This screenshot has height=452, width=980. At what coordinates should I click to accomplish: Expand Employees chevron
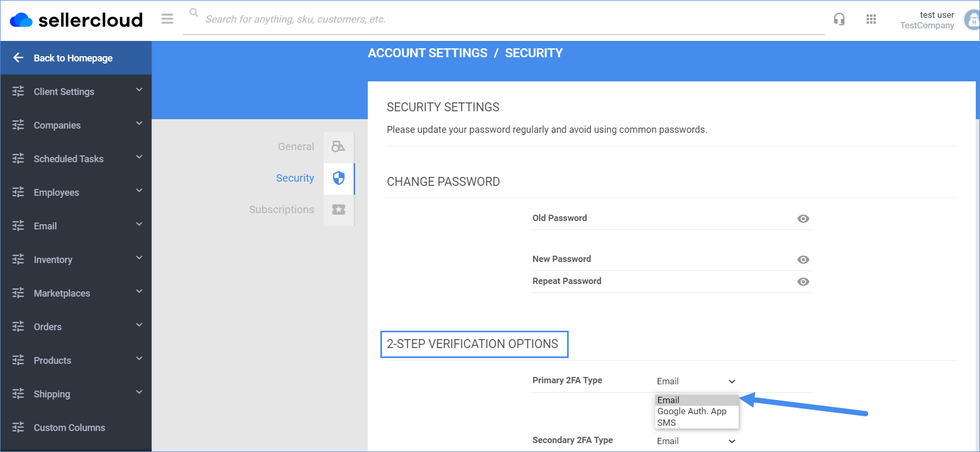[x=139, y=191]
